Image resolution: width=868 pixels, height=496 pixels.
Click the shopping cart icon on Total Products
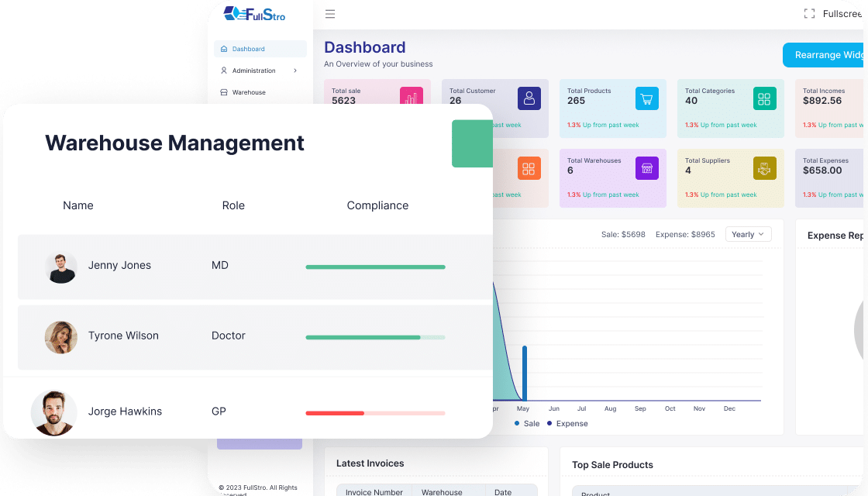pyautogui.click(x=646, y=98)
